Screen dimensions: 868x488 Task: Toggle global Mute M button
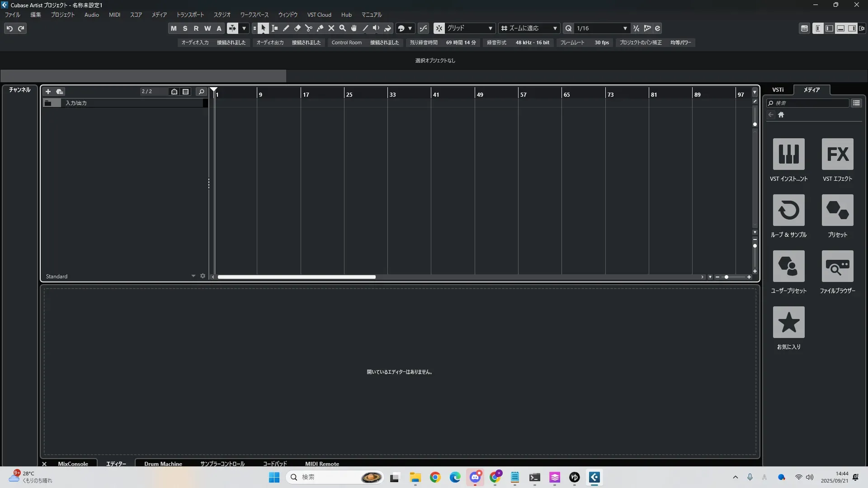point(174,28)
